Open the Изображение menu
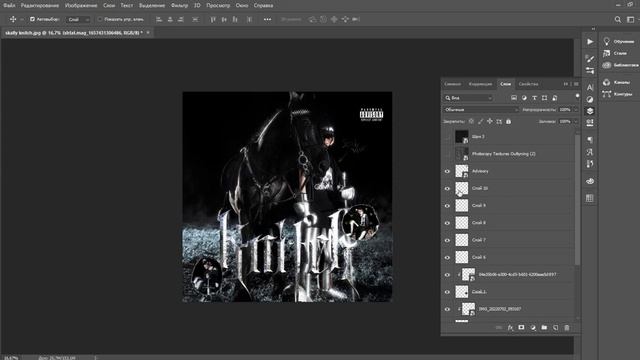 (81, 5)
